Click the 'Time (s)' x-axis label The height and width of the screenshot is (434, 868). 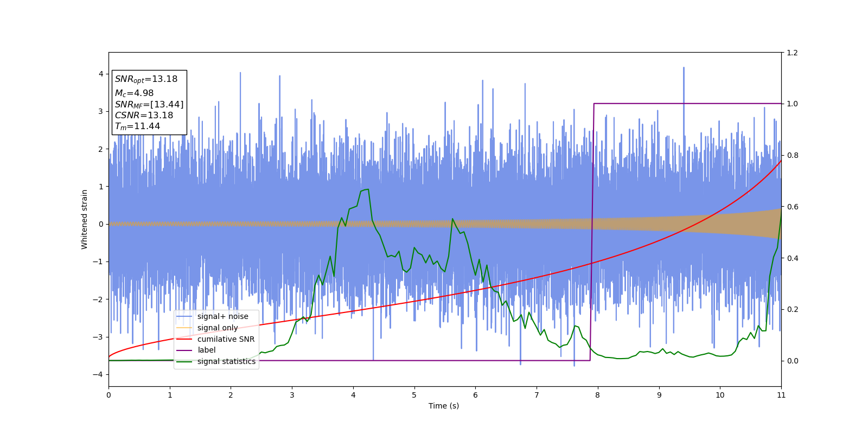tap(444, 406)
